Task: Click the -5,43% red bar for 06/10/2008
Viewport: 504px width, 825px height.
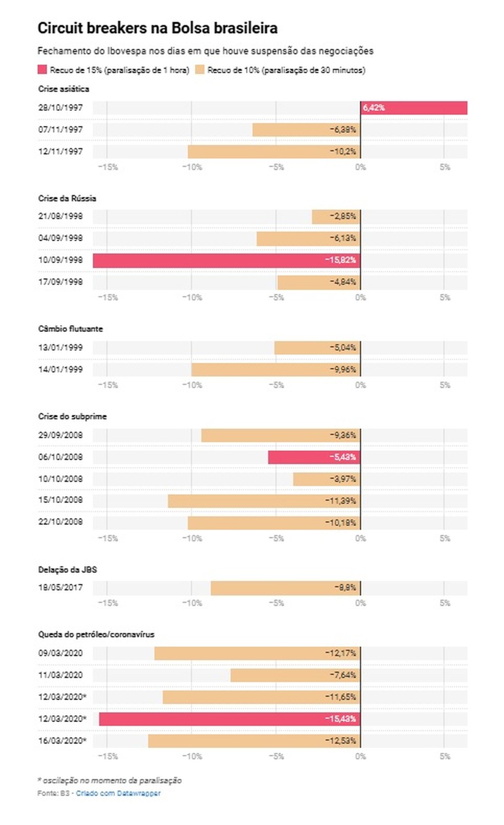Action: click(x=314, y=457)
